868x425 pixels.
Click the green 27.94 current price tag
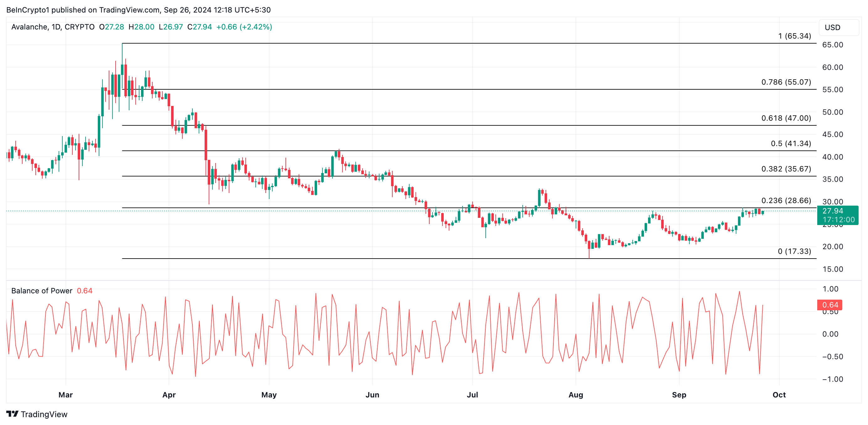pos(838,215)
